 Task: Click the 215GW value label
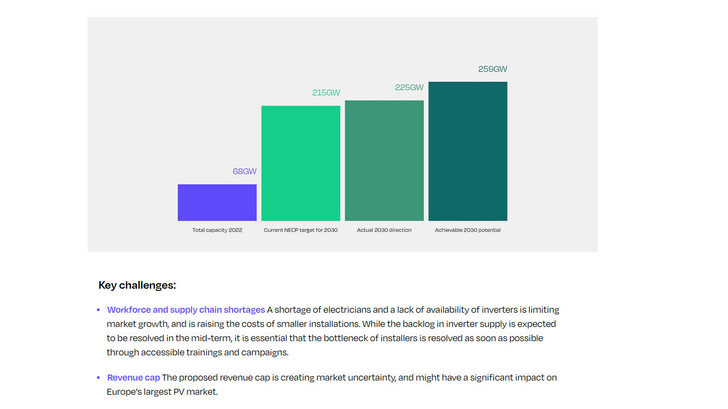326,93
